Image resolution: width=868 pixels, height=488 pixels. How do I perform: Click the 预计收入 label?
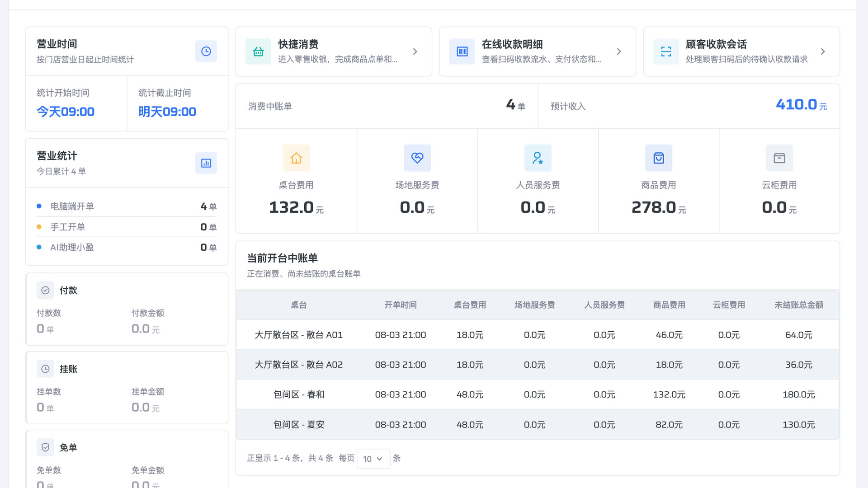point(568,107)
